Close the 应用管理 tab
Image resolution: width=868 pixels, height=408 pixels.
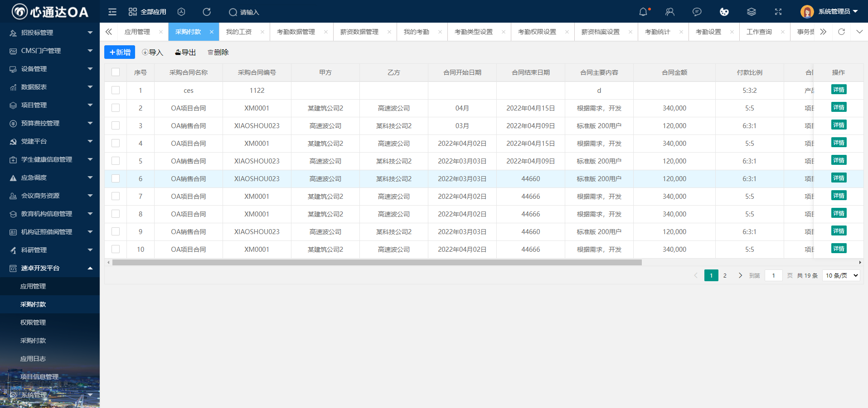coord(161,32)
